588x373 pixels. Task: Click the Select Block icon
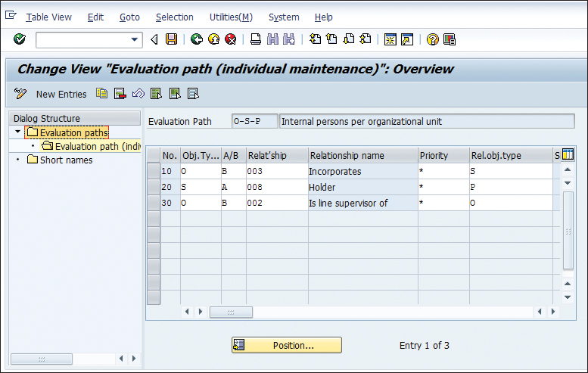175,93
